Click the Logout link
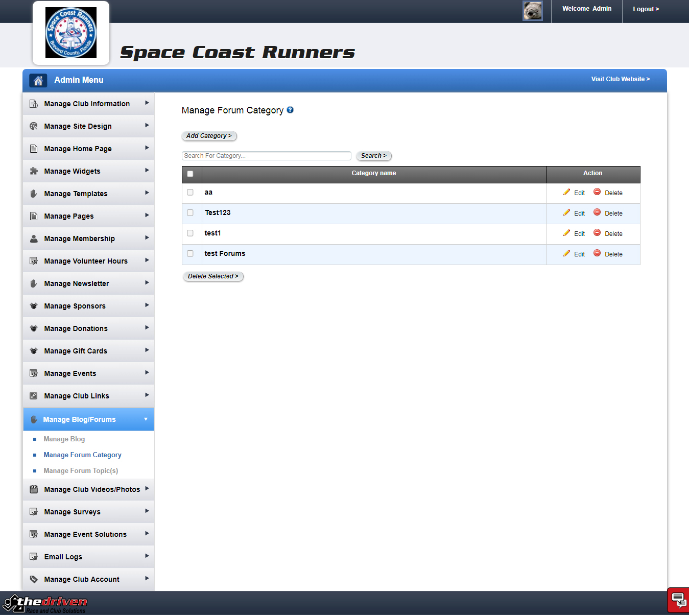 pyautogui.click(x=646, y=9)
